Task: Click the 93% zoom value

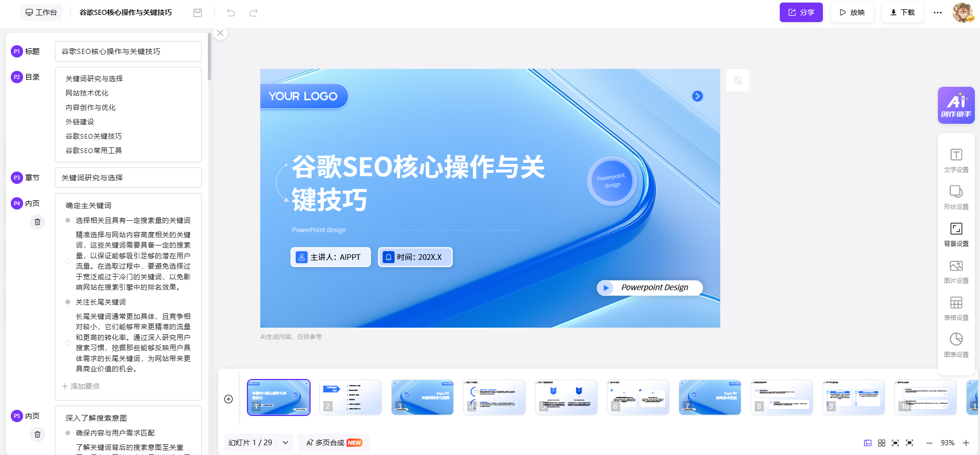Action: click(x=948, y=443)
